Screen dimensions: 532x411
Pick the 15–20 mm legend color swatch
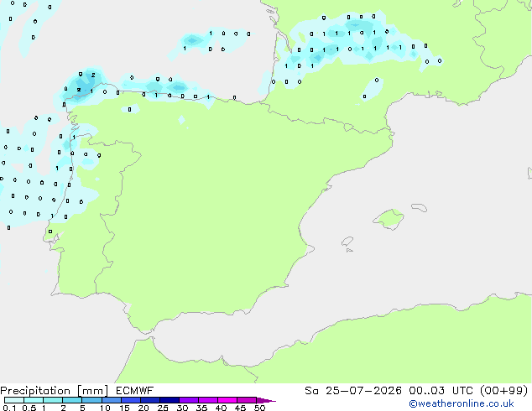point(131,400)
